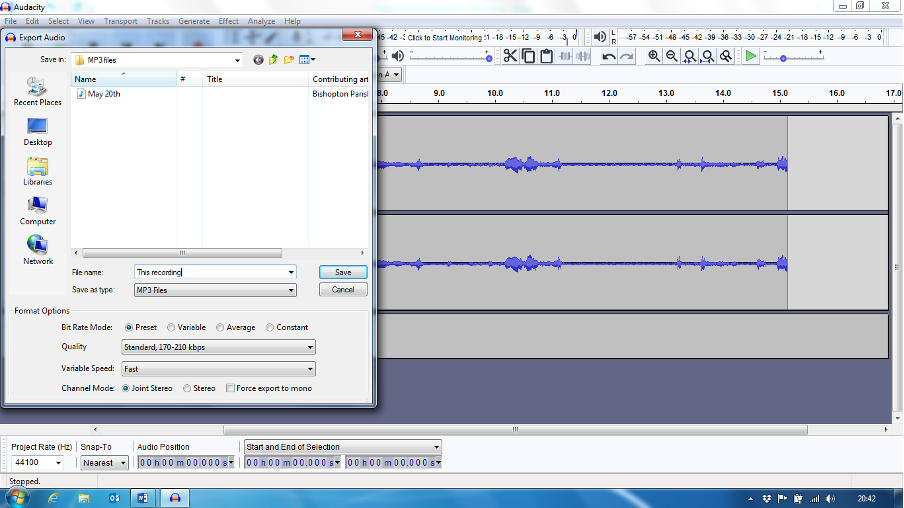This screenshot has height=508, width=904.
Task: Click the Create New Folder icon
Action: 289,60
